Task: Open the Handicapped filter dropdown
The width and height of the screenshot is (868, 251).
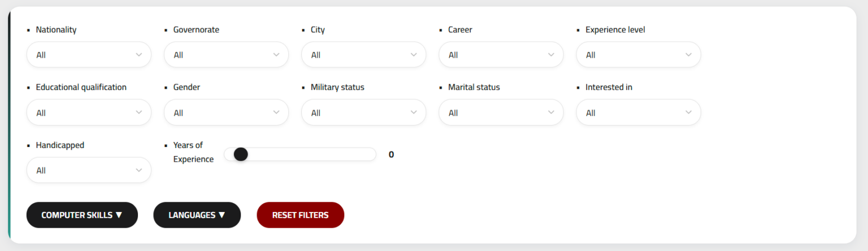Action: coord(89,170)
